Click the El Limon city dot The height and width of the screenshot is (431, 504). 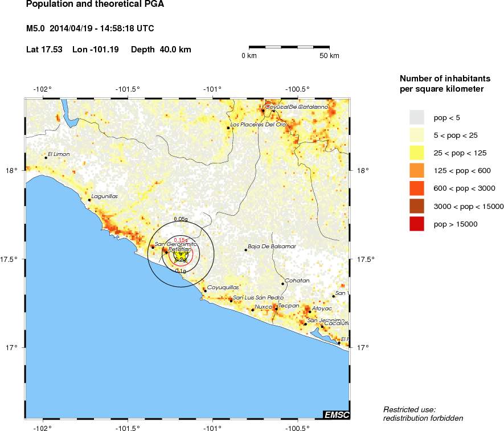[x=46, y=158]
